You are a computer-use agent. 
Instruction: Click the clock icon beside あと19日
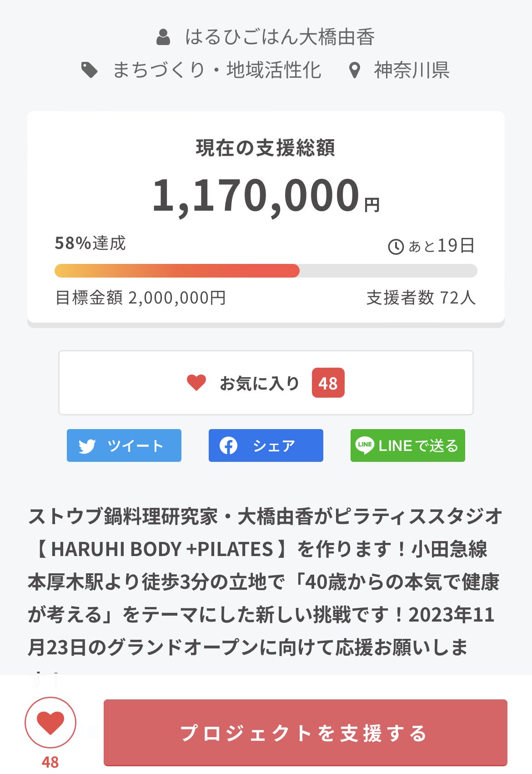click(x=396, y=247)
